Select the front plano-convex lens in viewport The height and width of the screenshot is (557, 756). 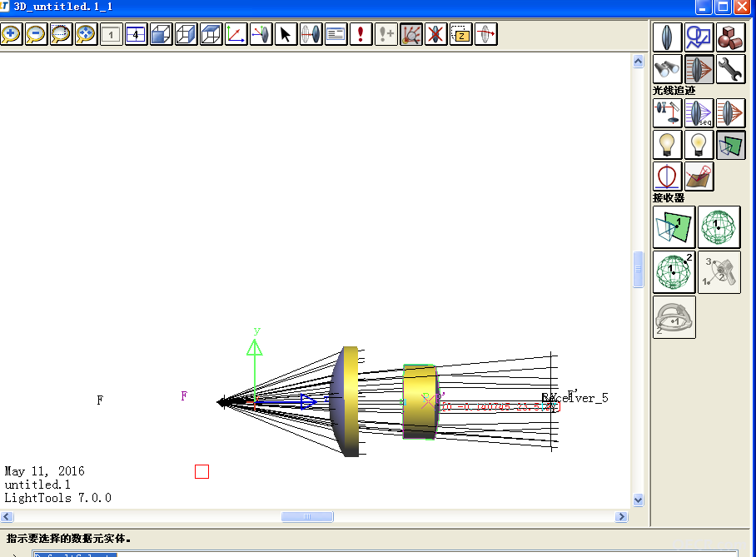pos(346,401)
